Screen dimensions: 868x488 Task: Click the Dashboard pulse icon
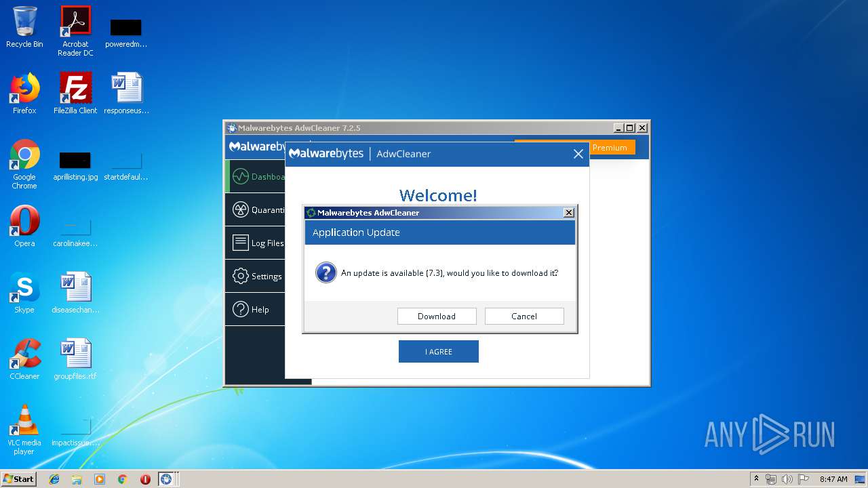(240, 176)
